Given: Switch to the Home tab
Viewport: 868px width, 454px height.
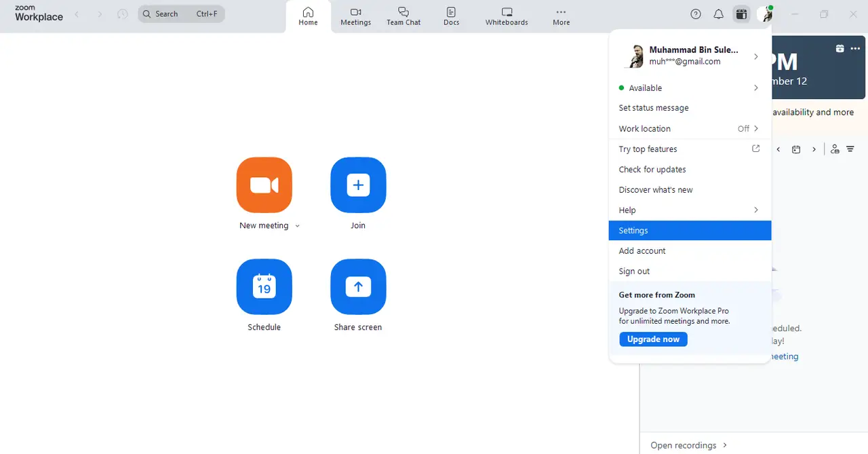Looking at the screenshot, I should coord(308,16).
